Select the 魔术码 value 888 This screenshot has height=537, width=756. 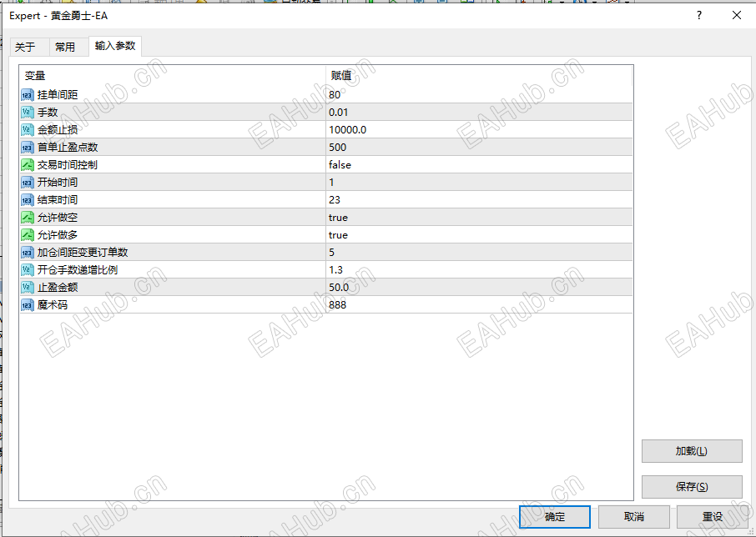pos(337,305)
